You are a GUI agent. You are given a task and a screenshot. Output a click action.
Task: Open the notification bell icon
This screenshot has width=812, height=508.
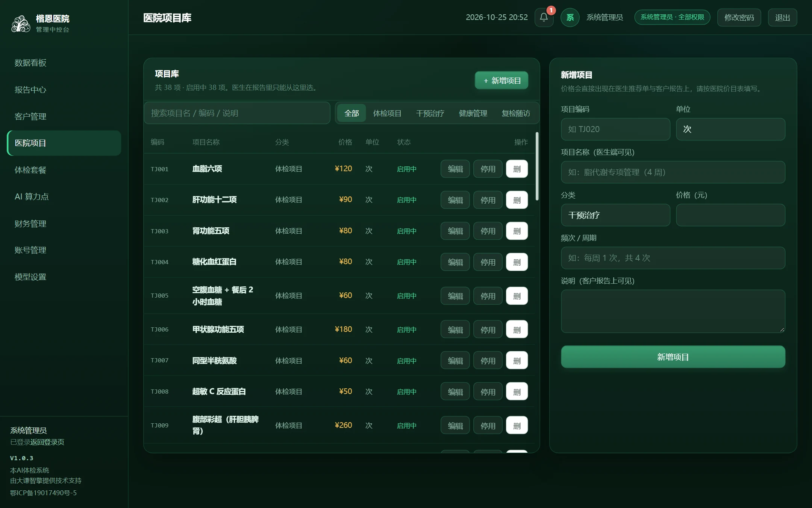click(544, 17)
